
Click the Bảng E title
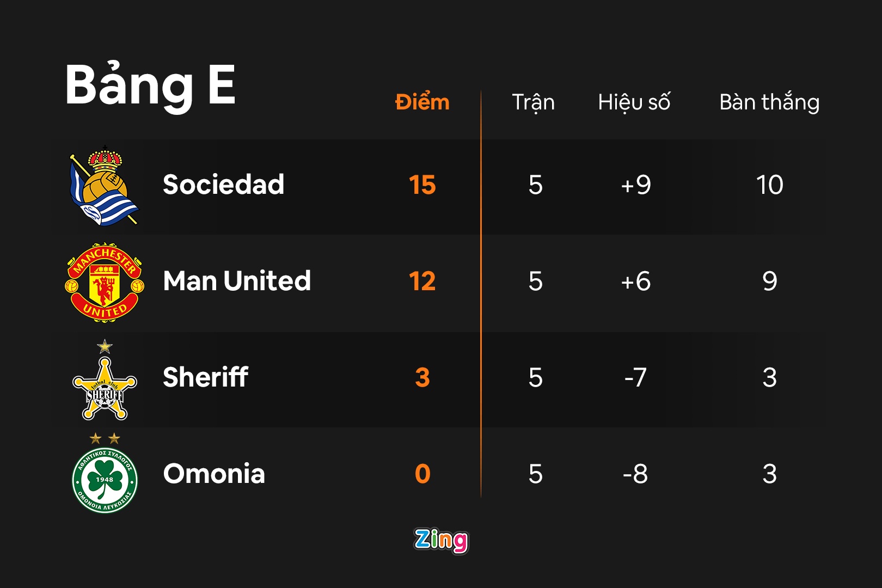coord(150,85)
